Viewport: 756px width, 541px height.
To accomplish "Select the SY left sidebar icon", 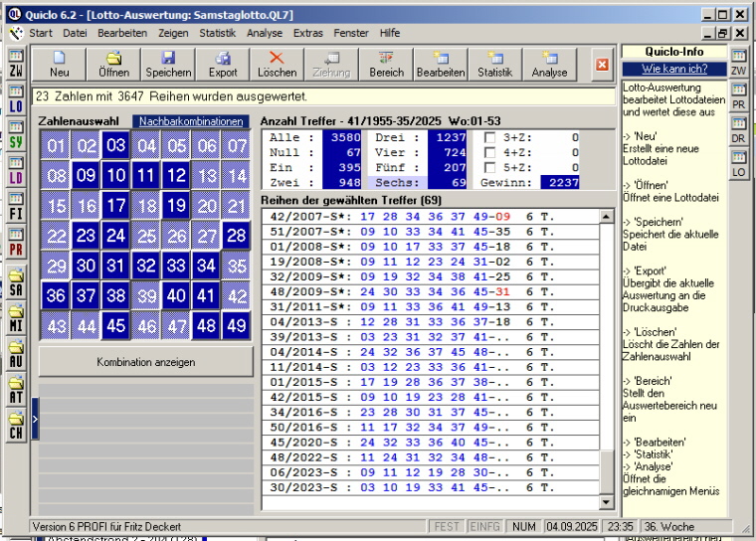I will pyautogui.click(x=16, y=135).
